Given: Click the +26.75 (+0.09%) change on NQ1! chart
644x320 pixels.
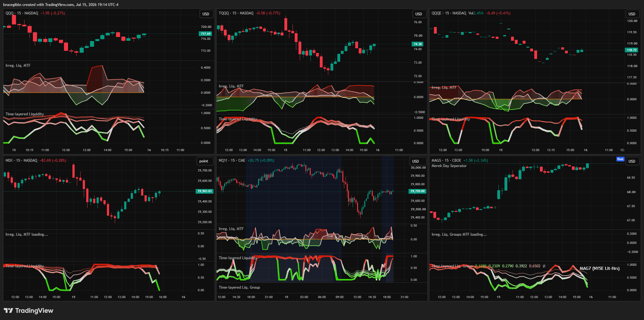Looking at the screenshot, I should [x=261, y=160].
